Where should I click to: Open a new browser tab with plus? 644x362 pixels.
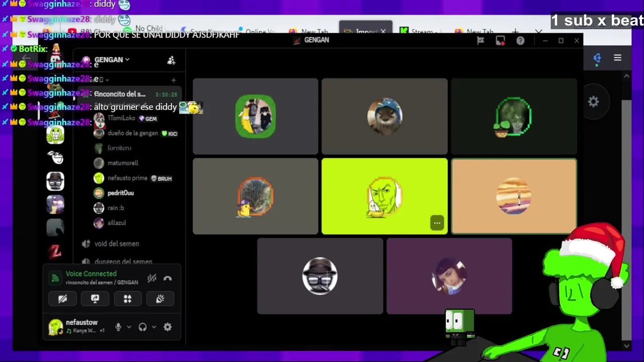pyautogui.click(x=515, y=31)
